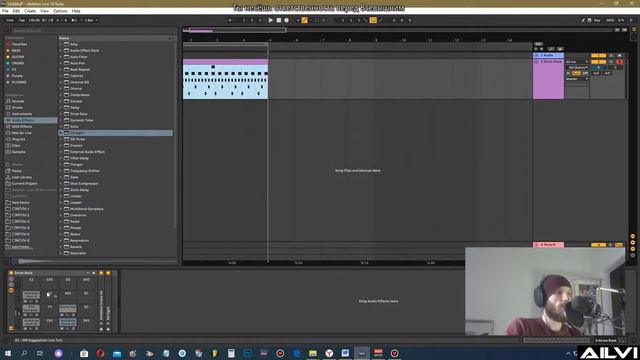Open Windows taskbar search
Viewport: 640px width, 360px height.
tap(24, 353)
